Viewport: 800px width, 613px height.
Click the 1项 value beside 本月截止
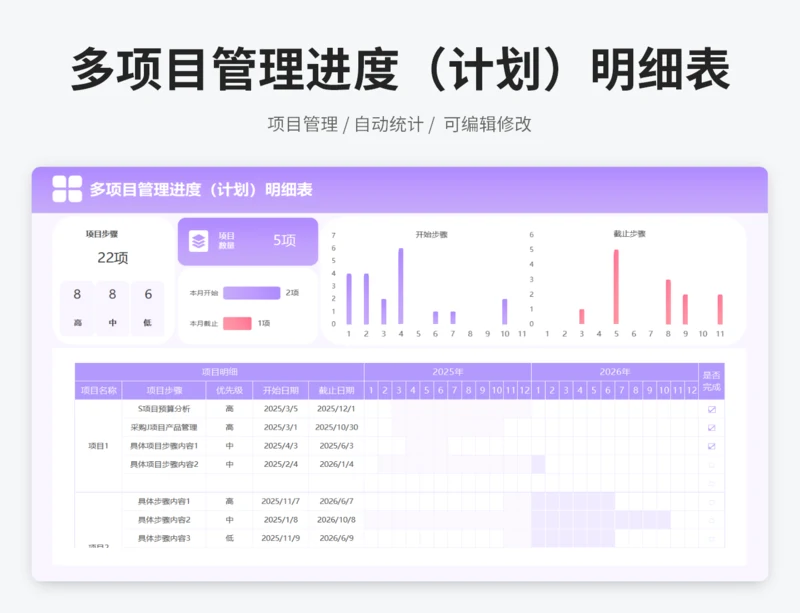(264, 324)
